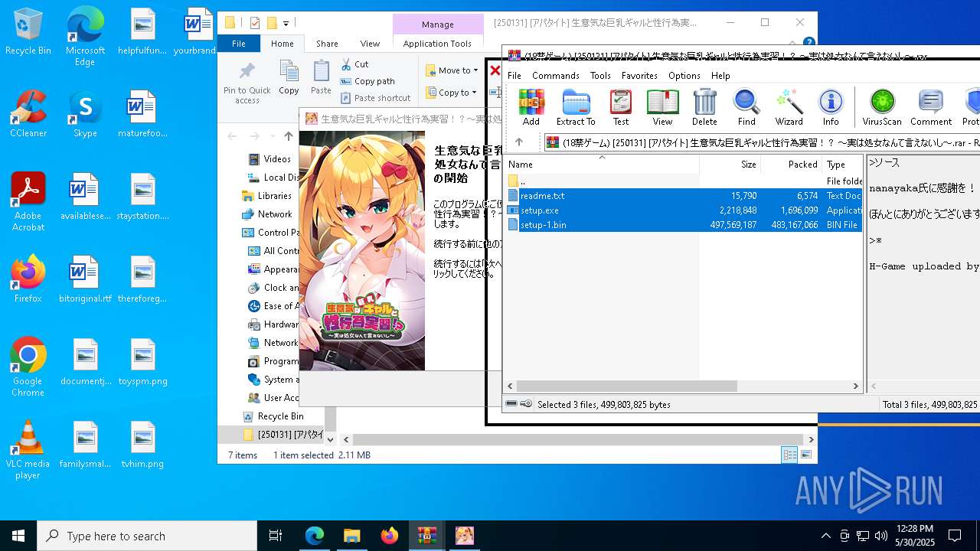Click the installer artwork thumbnail image

pyautogui.click(x=361, y=251)
